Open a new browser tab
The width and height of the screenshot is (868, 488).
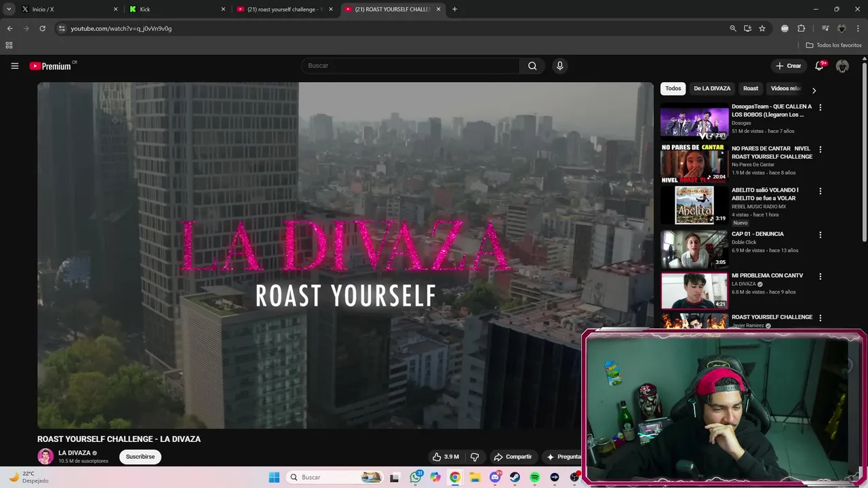[x=454, y=9]
